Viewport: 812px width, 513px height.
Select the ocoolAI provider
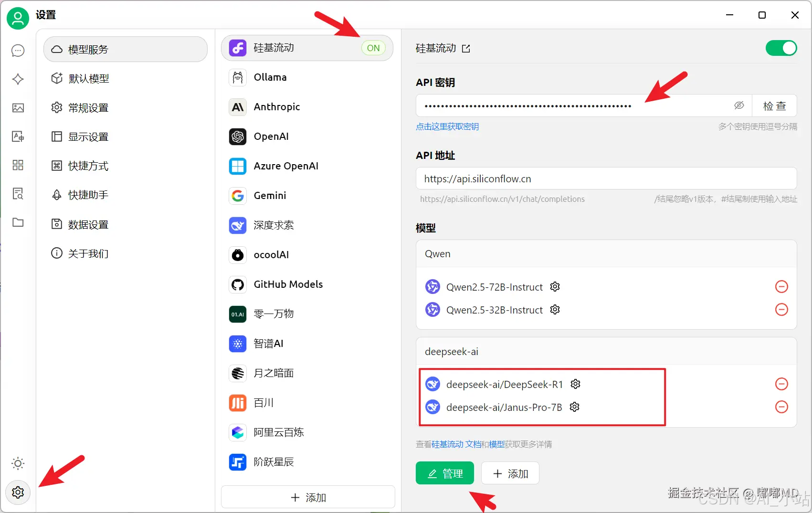(x=307, y=255)
